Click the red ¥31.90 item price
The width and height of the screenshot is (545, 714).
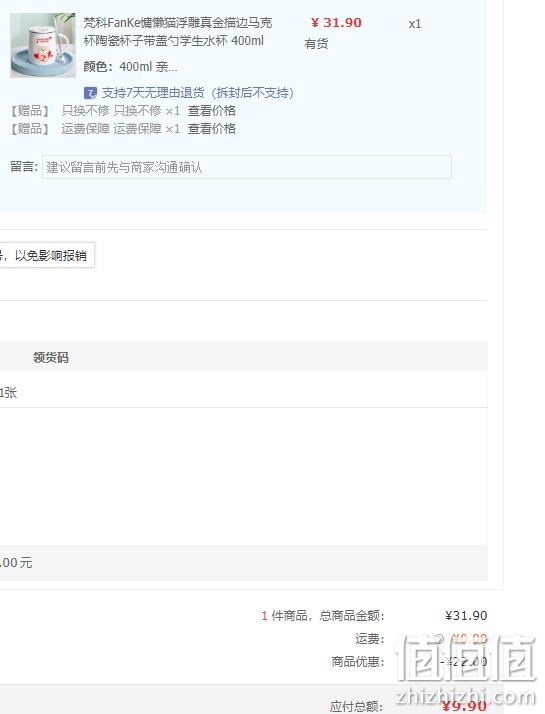pos(336,23)
